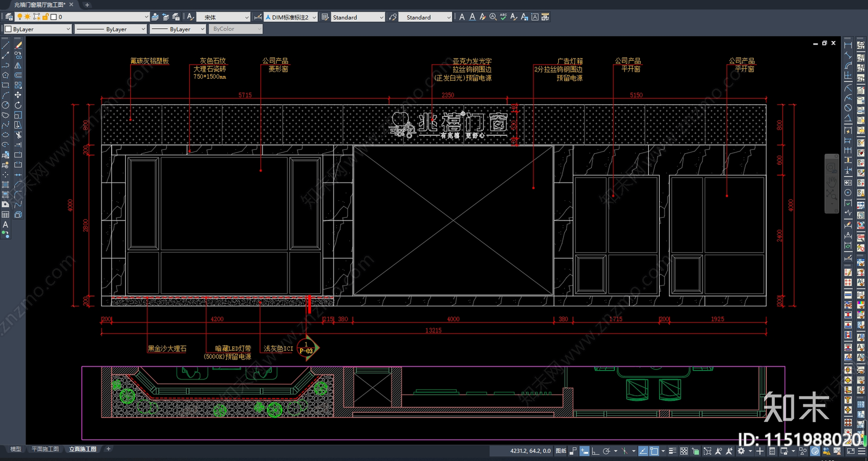Screen dimensions: 868x461
Task: Open the ByLayer linetype dropdown
Action: pyautogui.click(x=143, y=29)
